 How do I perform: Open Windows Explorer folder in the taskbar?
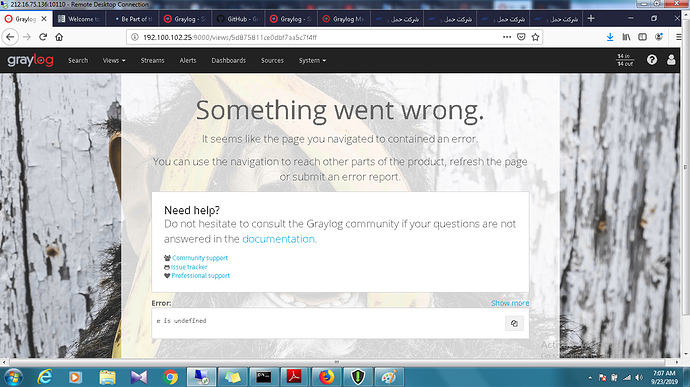pos(107,377)
